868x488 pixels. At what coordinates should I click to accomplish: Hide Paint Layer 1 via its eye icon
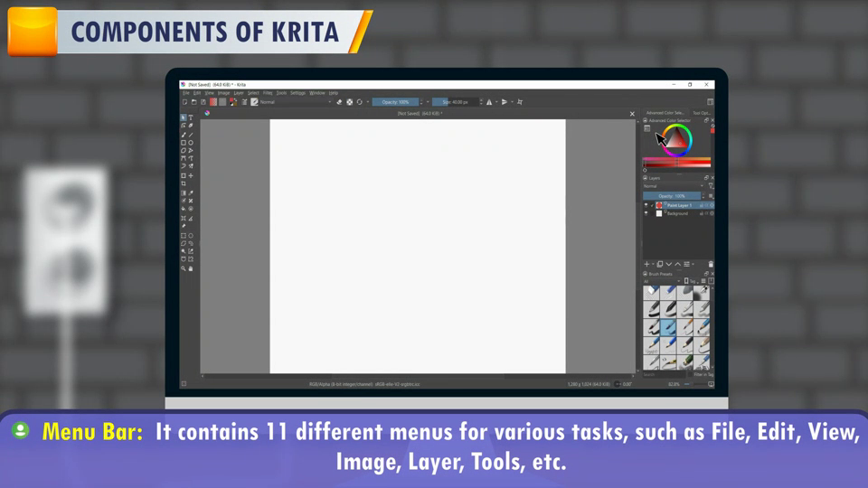tap(646, 205)
